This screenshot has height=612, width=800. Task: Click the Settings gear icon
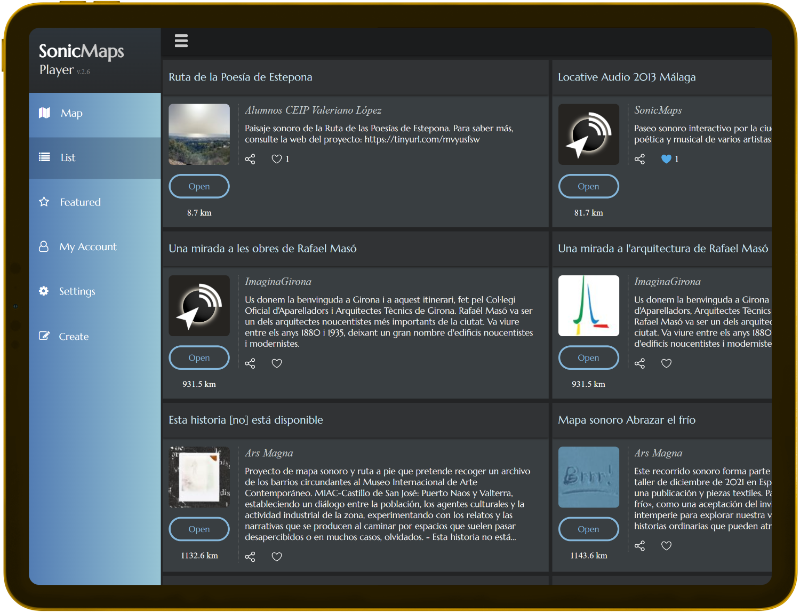(x=44, y=291)
